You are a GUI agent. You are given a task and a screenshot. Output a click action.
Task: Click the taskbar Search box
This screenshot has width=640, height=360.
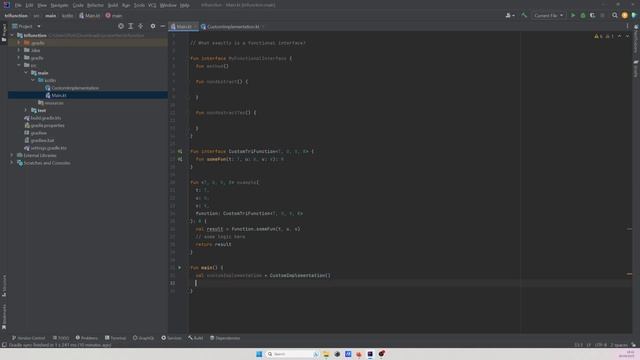(292, 354)
